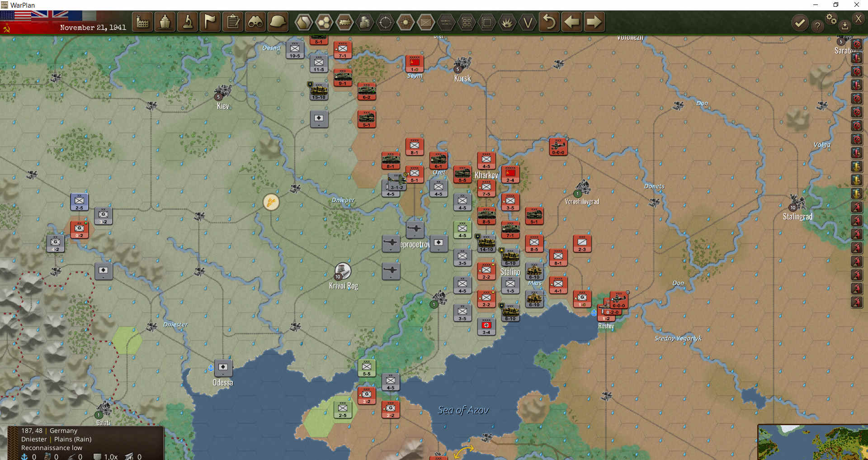Click the dashed square hexagon icon
Viewport: 868px width, 460px height.
click(x=487, y=22)
